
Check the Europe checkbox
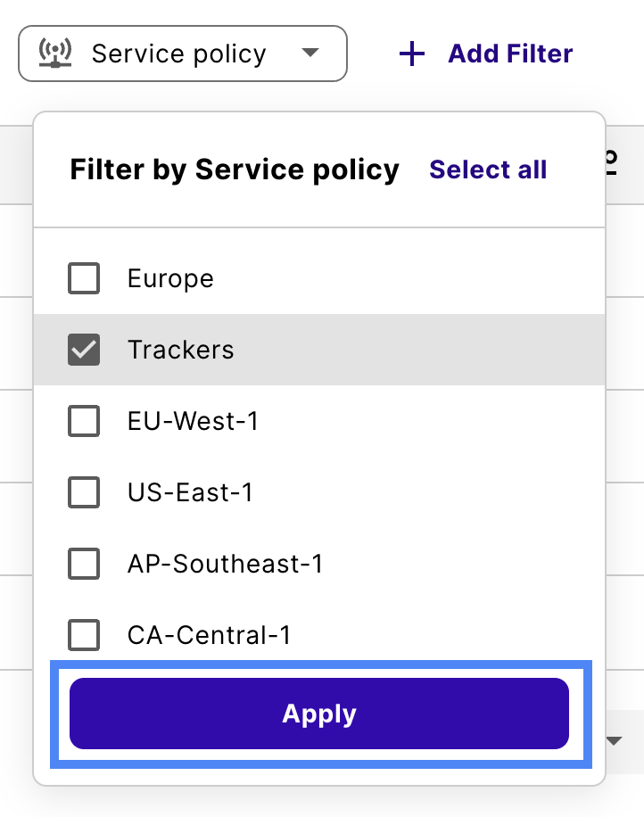click(84, 278)
